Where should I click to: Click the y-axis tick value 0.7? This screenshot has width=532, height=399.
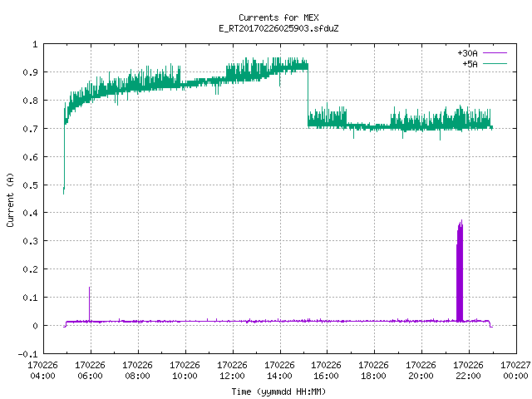point(30,129)
